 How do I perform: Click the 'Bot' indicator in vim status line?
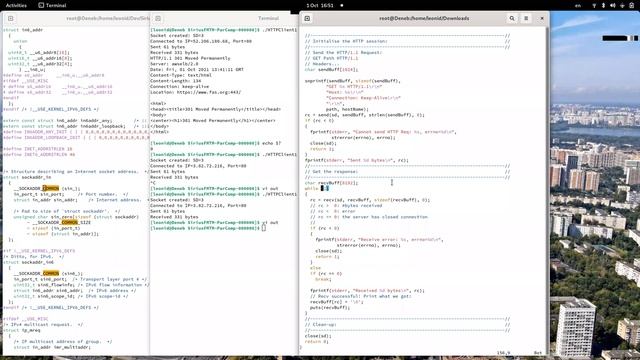click(538, 353)
